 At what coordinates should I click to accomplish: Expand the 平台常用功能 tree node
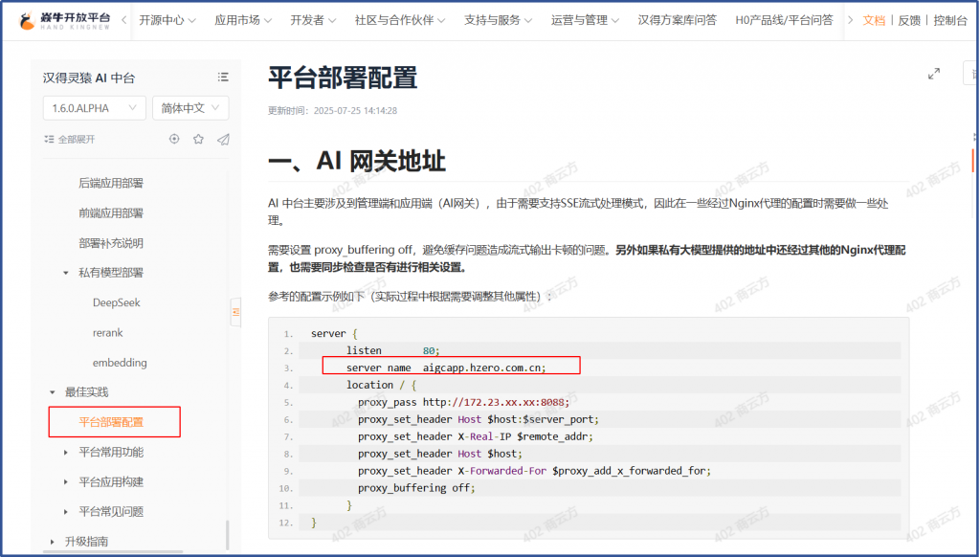66,452
